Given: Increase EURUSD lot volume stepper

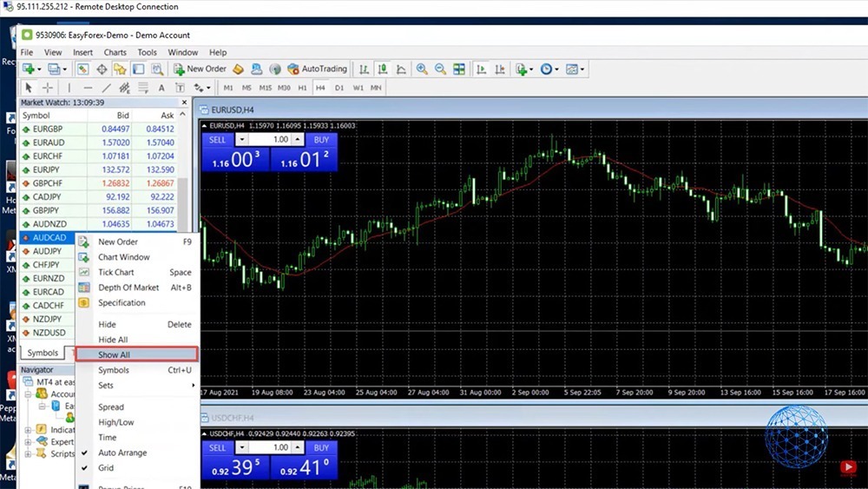Looking at the screenshot, I should [x=298, y=140].
